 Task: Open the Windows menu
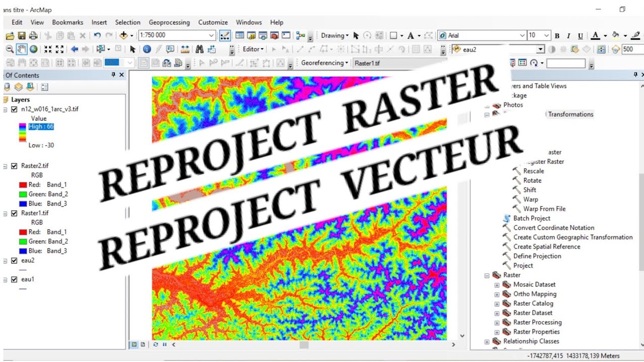(249, 22)
